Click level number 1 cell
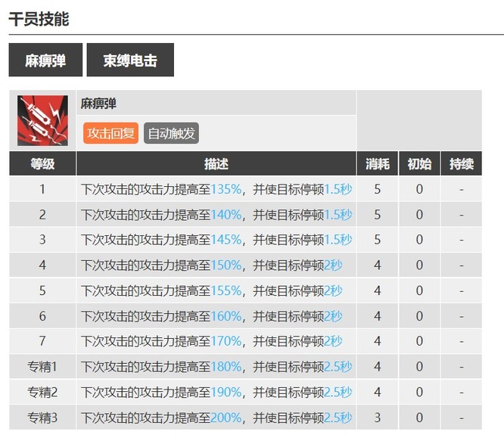This screenshot has width=504, height=447. [42, 189]
